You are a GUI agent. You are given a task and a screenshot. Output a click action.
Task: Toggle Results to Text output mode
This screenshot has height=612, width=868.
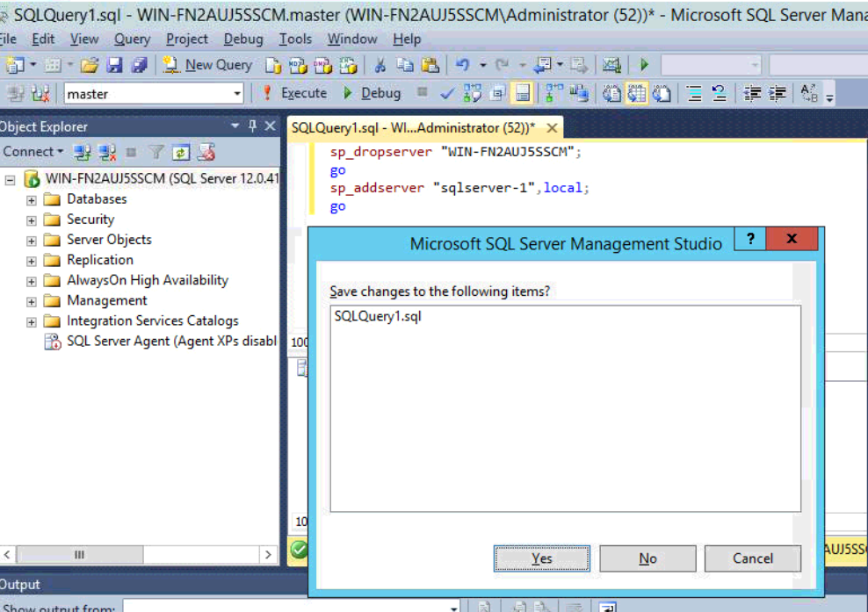611,94
